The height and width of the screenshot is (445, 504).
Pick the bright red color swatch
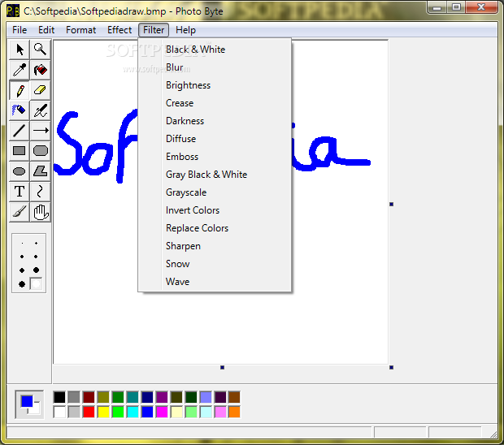(89, 412)
